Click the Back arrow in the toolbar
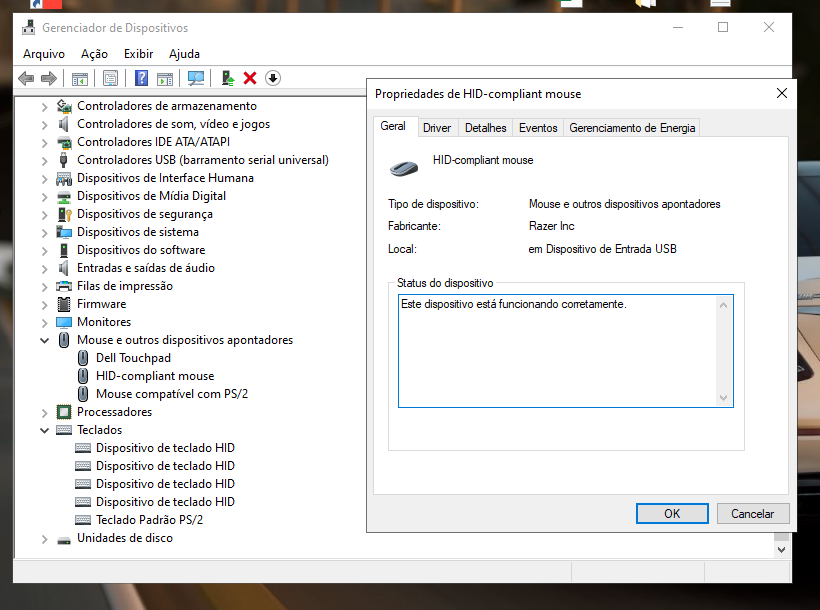 (x=26, y=78)
